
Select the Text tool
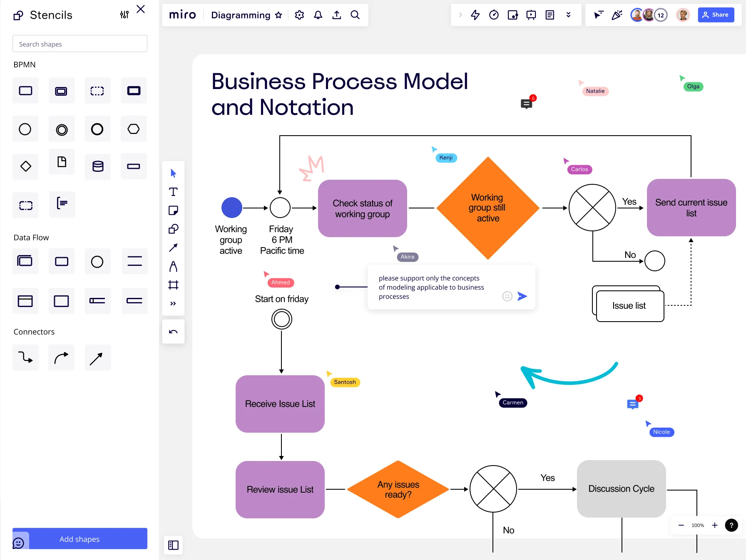tap(173, 192)
